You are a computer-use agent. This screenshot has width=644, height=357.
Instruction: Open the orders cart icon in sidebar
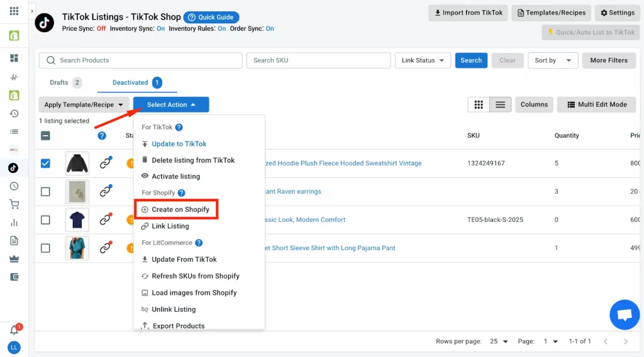[x=14, y=204]
